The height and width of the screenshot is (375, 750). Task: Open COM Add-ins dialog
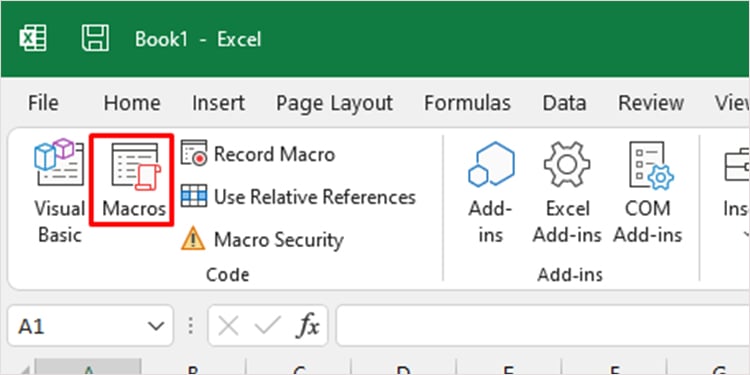pos(648,191)
